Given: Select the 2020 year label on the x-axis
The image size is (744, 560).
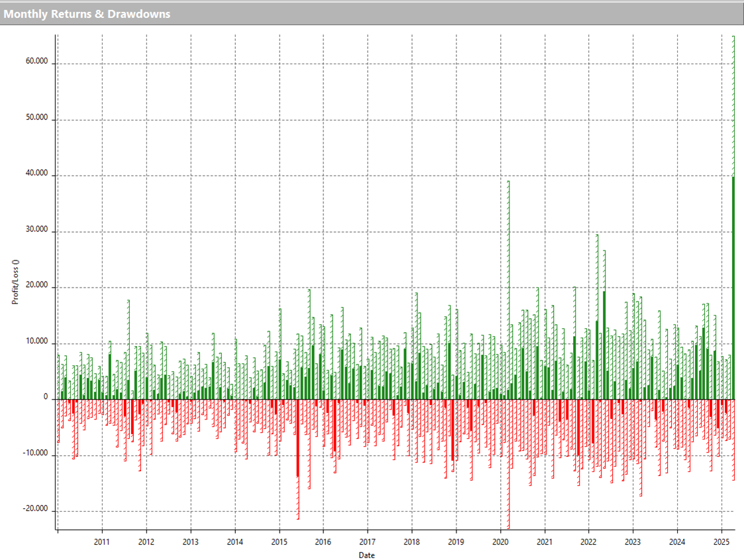Looking at the screenshot, I should point(501,541).
